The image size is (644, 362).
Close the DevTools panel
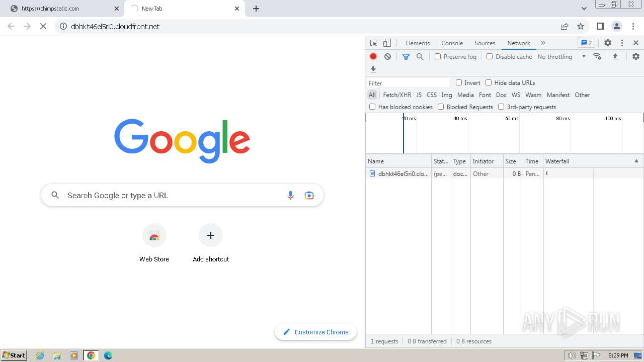click(x=636, y=43)
